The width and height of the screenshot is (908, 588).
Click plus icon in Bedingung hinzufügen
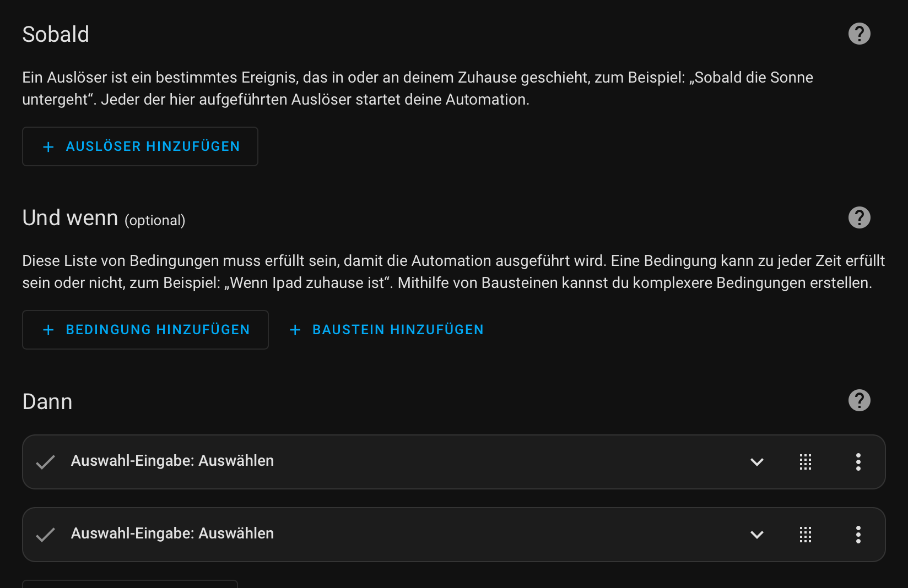tap(48, 330)
